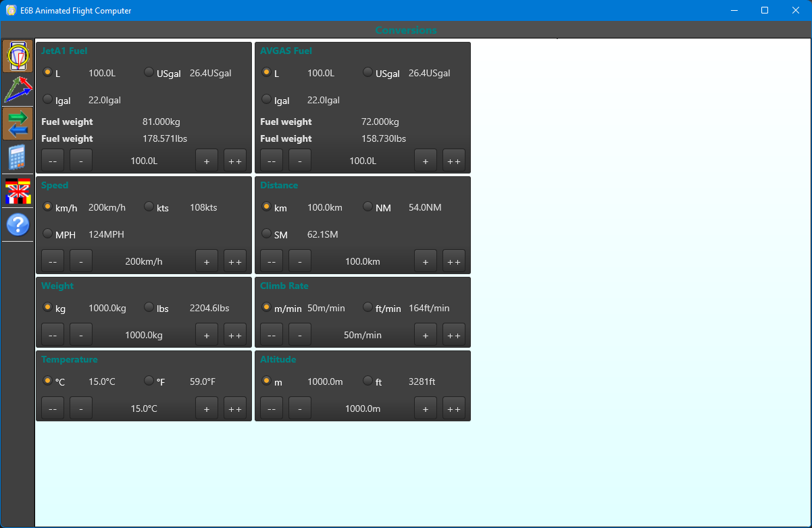Viewport: 812px width, 528px height.
Task: Select the green-blue conversions arrows icon
Action: point(18,124)
